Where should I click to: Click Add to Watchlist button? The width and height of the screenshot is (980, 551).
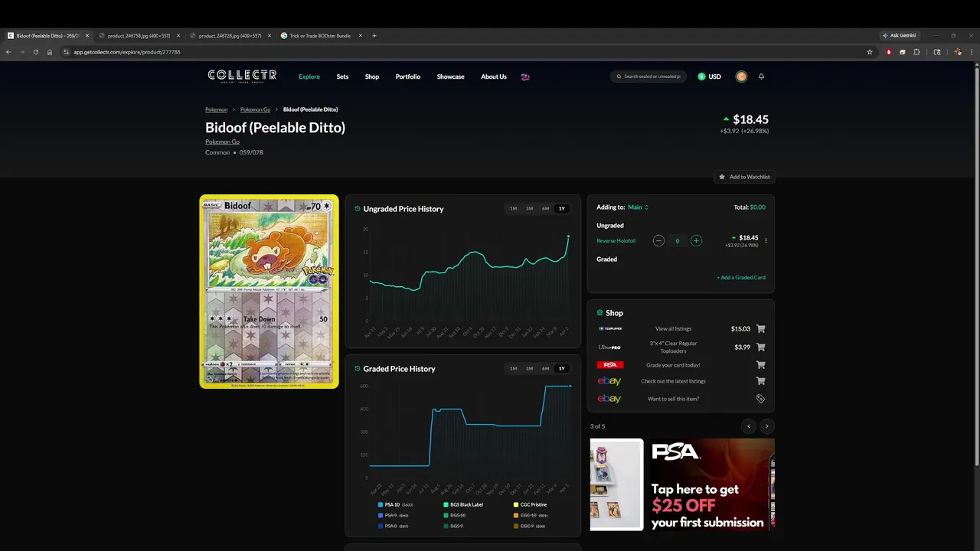[x=744, y=177]
